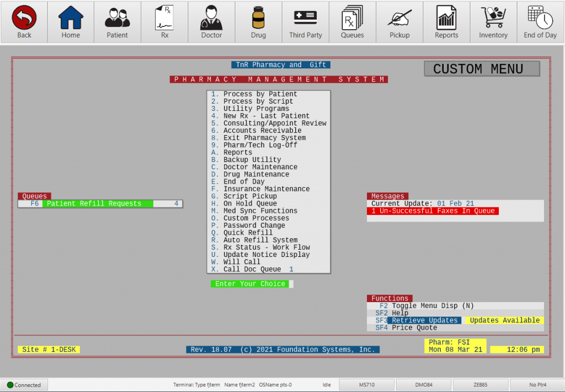
Task: Select the Third Party card icon
Action: [305, 17]
